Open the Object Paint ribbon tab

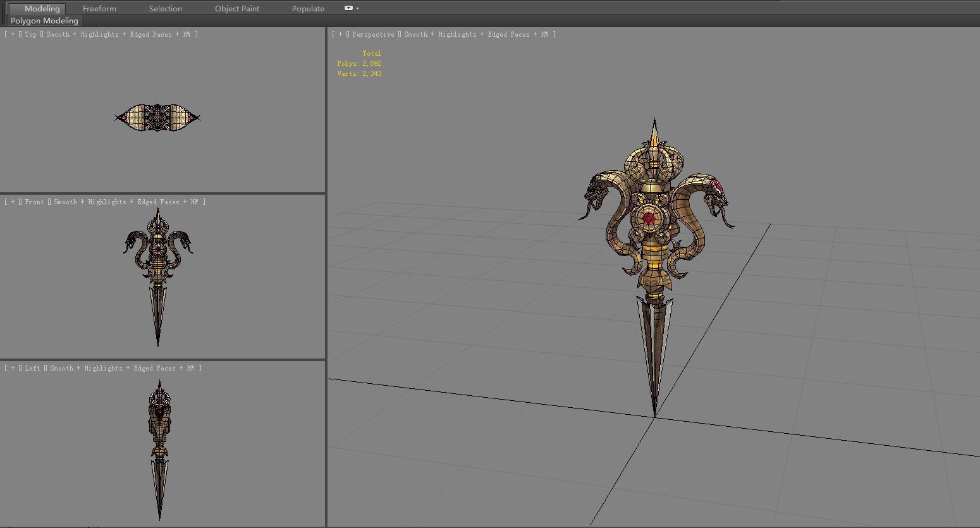[237, 8]
